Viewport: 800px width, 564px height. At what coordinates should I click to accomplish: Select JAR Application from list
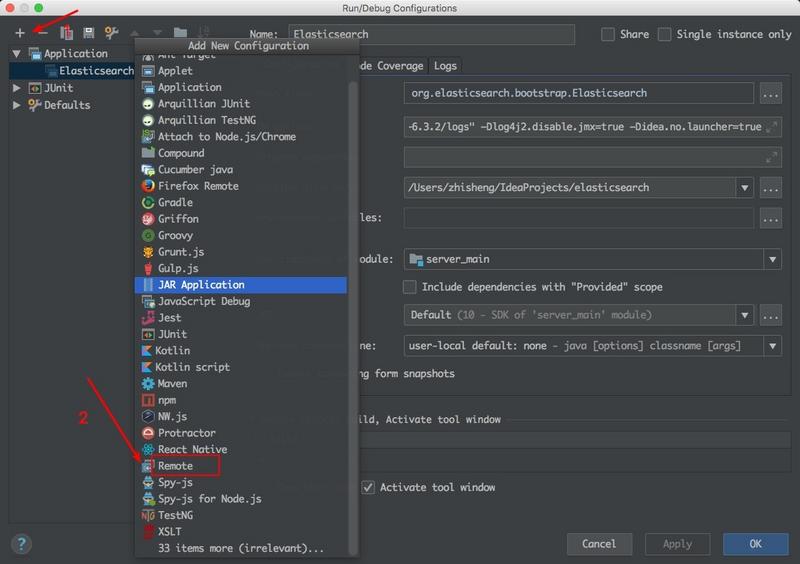pos(241,285)
